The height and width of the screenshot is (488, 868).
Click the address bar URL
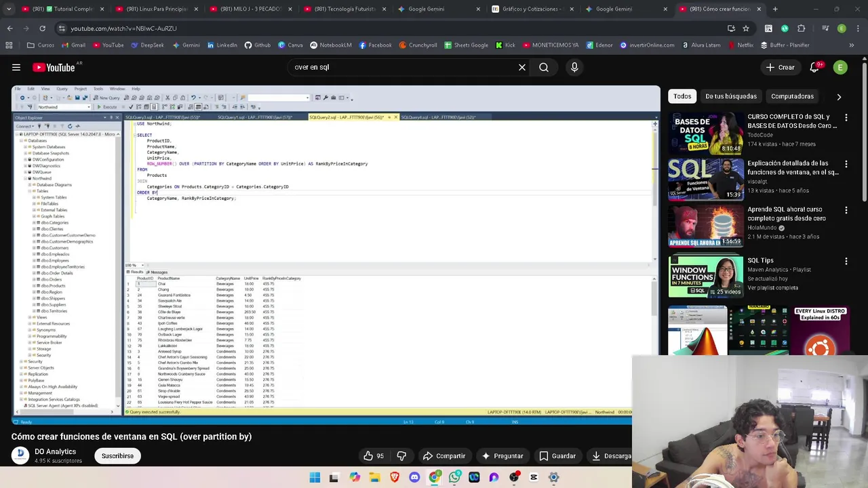click(x=123, y=28)
